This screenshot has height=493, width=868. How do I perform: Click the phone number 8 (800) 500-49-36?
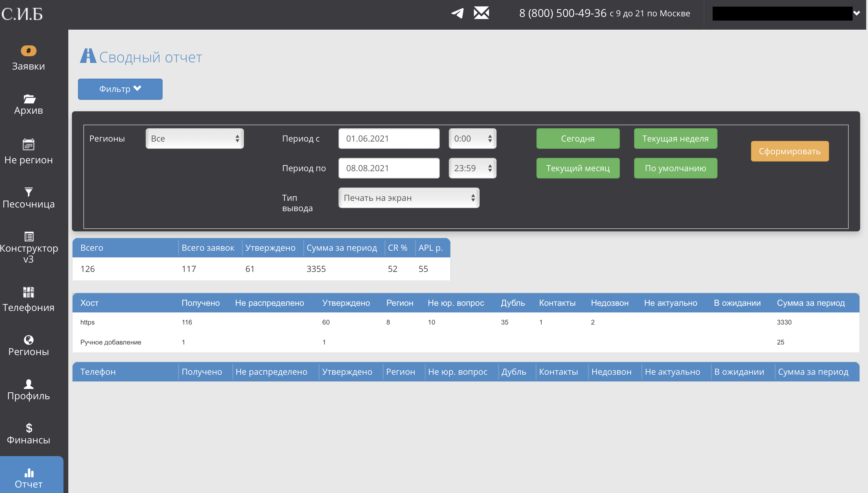(562, 13)
